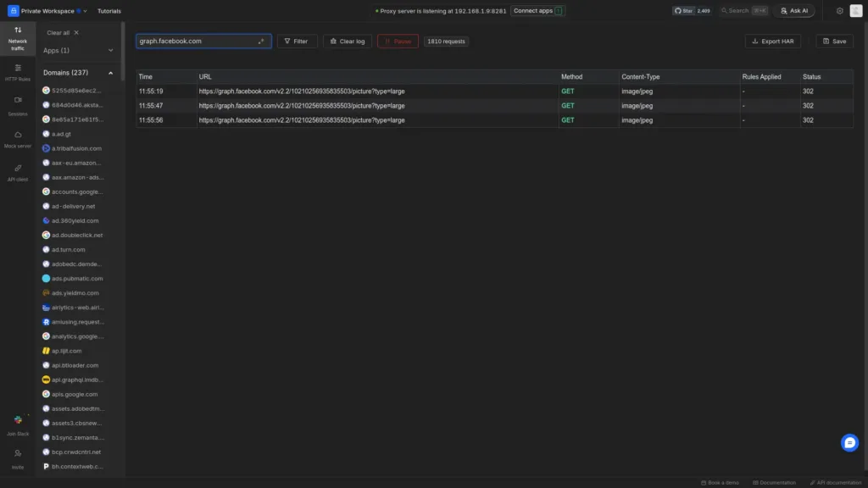The image size is (868, 488).
Task: Click the ad.360yield.com favicon
Action: coord(46,221)
